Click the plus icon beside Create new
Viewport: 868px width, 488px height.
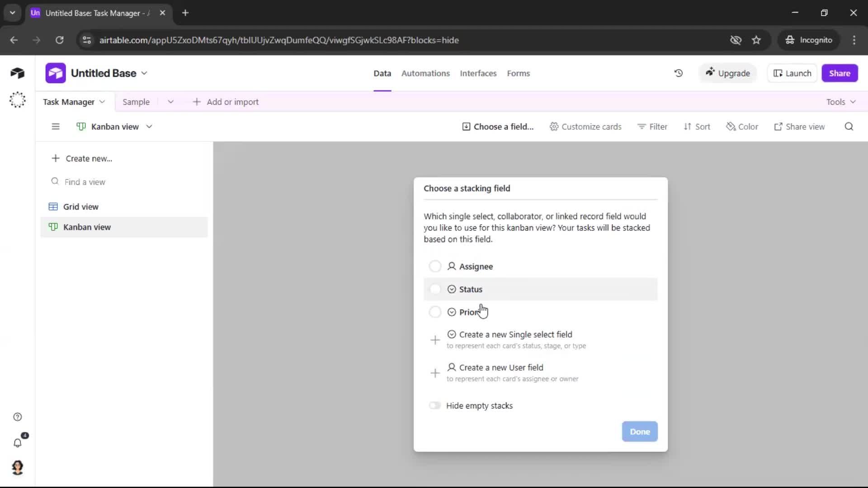coord(55,158)
